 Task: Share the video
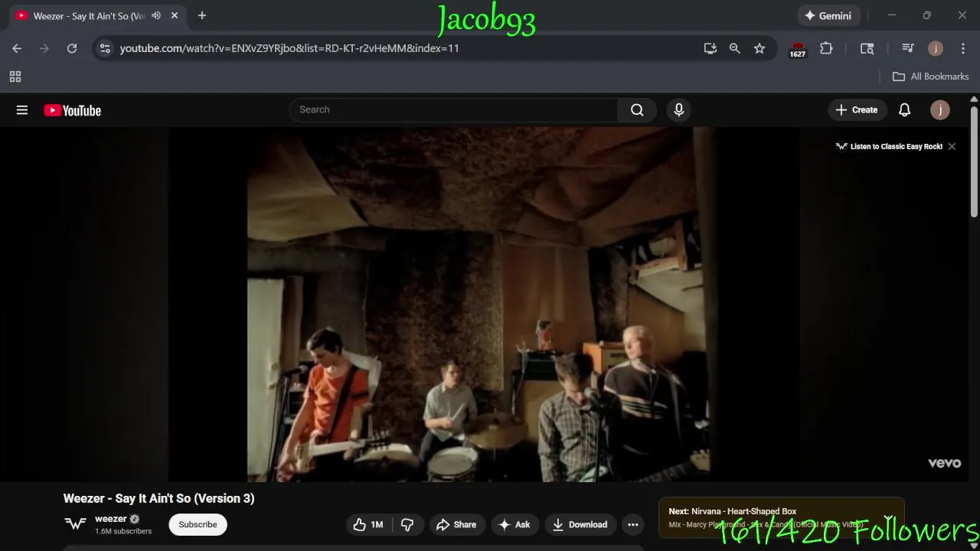pyautogui.click(x=457, y=524)
